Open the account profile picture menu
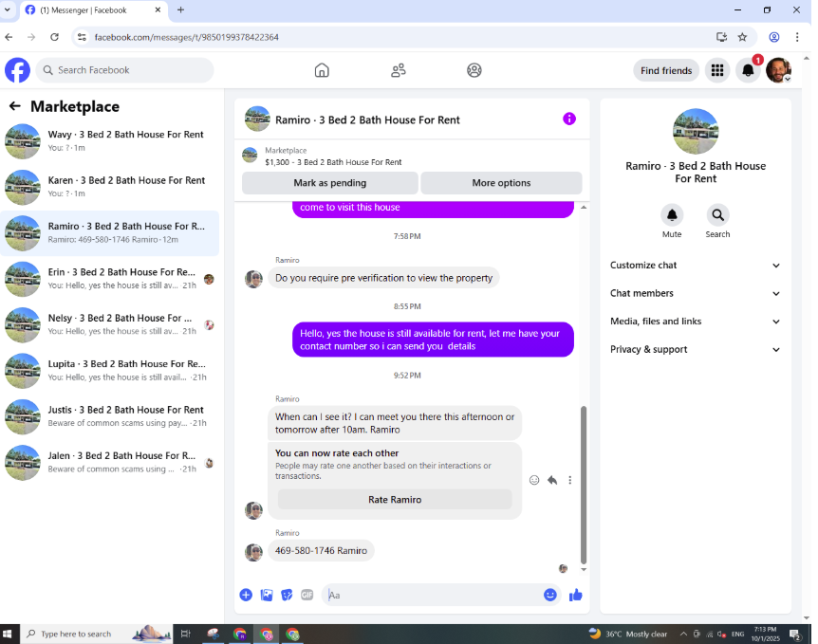 pyautogui.click(x=778, y=70)
